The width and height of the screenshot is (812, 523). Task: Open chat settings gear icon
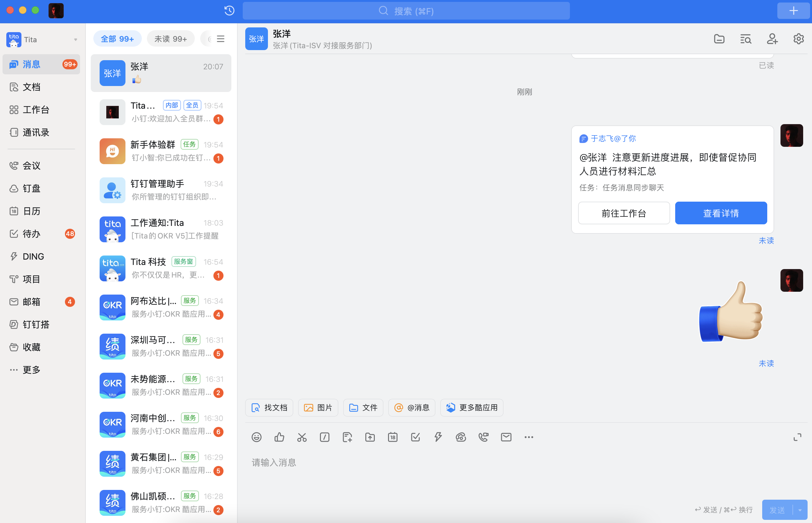click(798, 39)
